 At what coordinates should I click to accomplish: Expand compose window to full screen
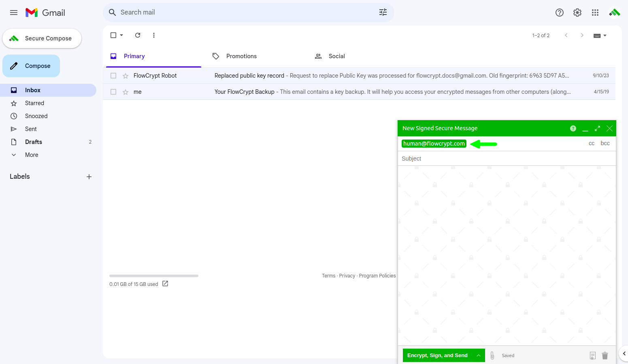click(597, 128)
